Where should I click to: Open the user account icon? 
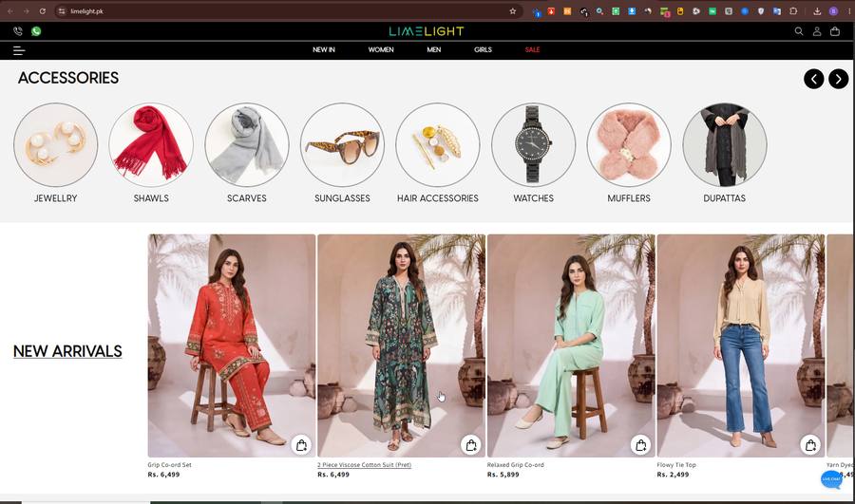pyautogui.click(x=817, y=31)
